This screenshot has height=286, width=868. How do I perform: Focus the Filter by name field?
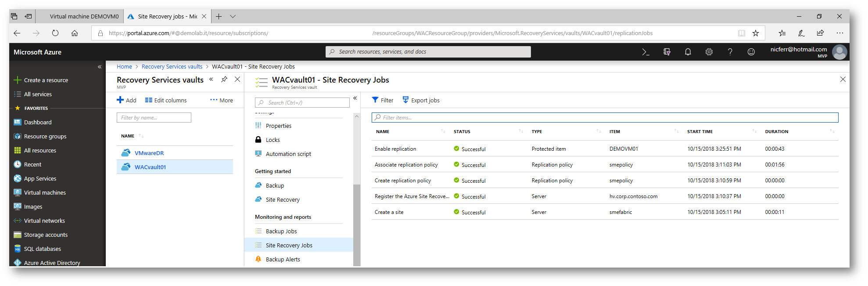click(154, 117)
